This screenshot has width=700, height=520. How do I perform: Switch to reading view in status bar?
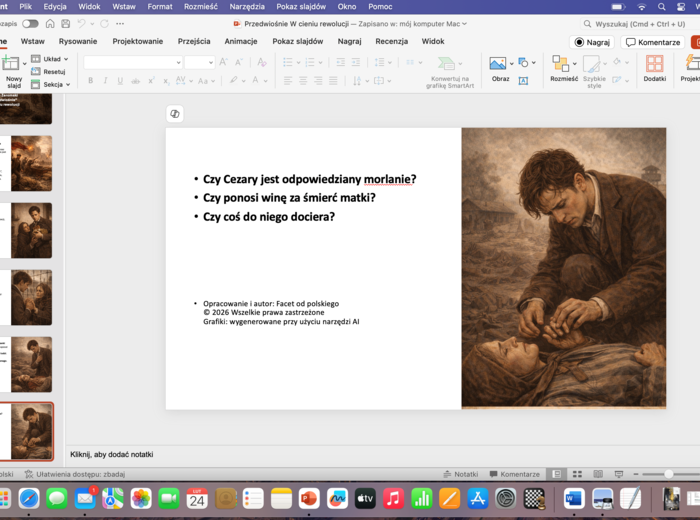point(597,474)
